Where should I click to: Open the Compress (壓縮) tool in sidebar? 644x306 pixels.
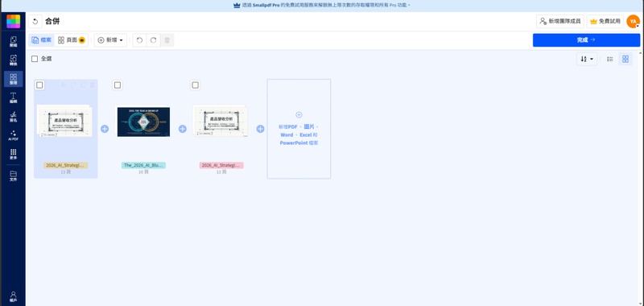(13, 42)
